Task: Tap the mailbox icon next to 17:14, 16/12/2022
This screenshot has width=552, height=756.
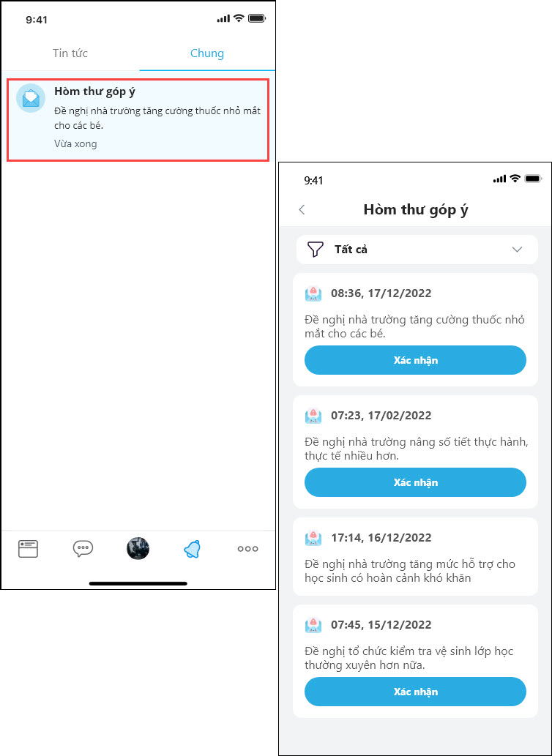Action: click(313, 538)
